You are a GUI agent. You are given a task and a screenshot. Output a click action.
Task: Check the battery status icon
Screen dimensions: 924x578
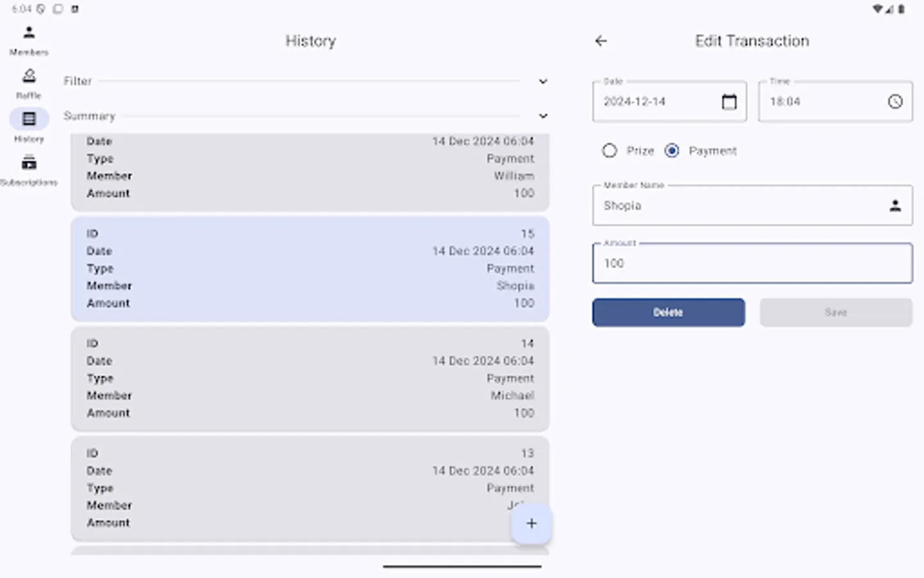[x=902, y=9]
